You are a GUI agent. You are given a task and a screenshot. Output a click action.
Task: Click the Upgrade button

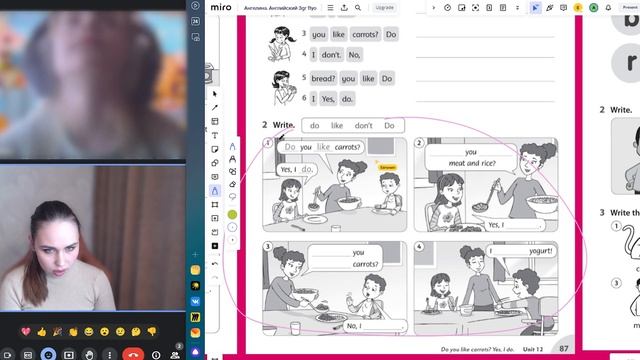point(384,7)
